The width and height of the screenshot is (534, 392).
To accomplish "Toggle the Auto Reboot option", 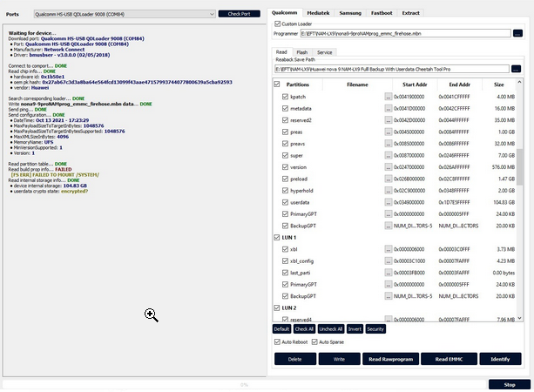I will 277,342.
